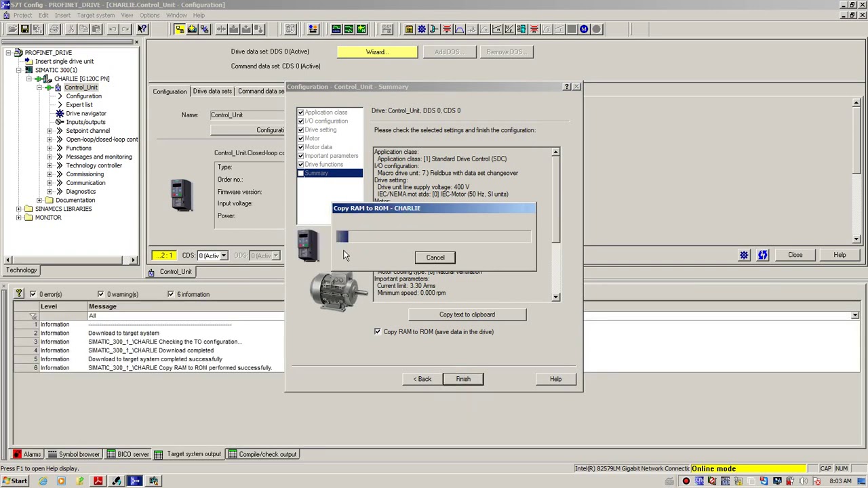Toggle the information filter checkbox
The image size is (868, 488).
click(x=170, y=294)
